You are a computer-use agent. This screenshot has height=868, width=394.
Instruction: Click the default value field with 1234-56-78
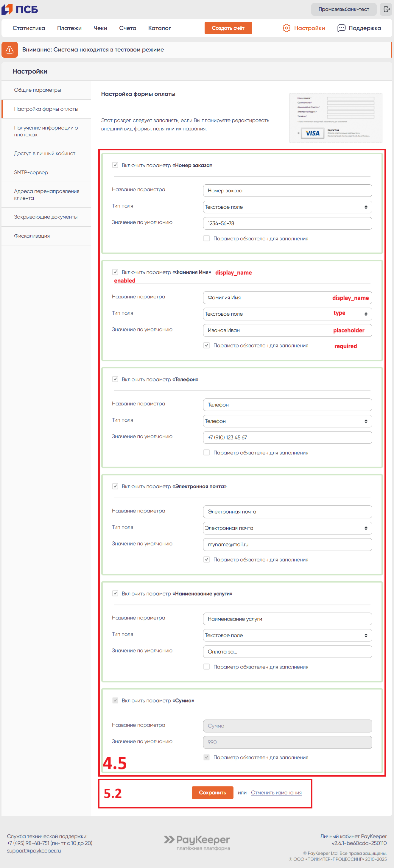[287, 223]
